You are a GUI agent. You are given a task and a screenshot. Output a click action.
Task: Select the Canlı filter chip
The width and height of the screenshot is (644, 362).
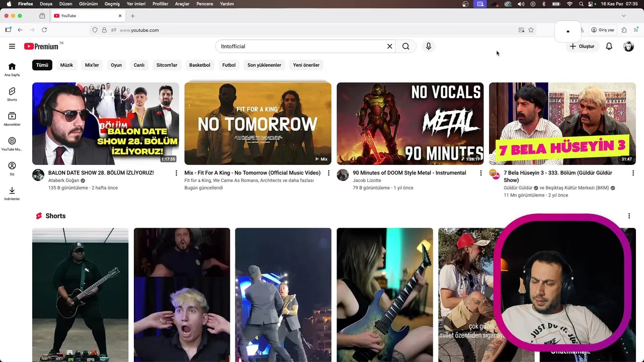tap(139, 65)
